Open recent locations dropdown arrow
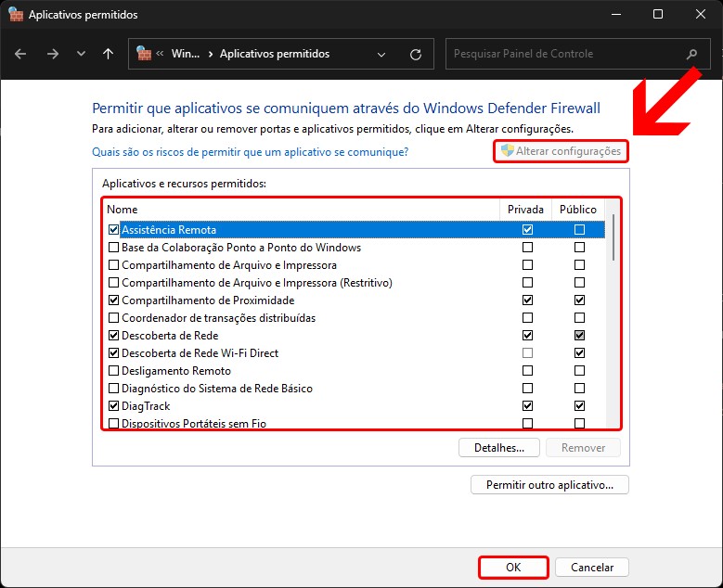This screenshot has width=723, height=588. (x=81, y=54)
